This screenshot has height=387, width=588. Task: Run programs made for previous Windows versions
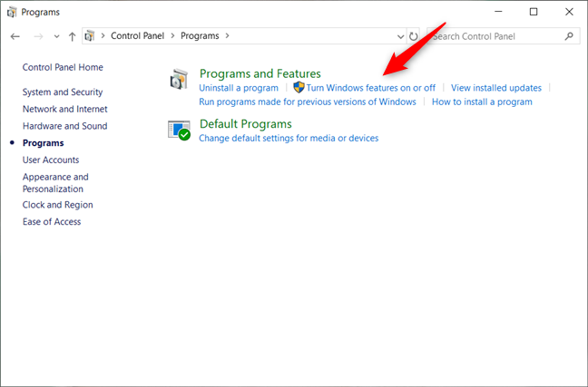pyautogui.click(x=308, y=102)
